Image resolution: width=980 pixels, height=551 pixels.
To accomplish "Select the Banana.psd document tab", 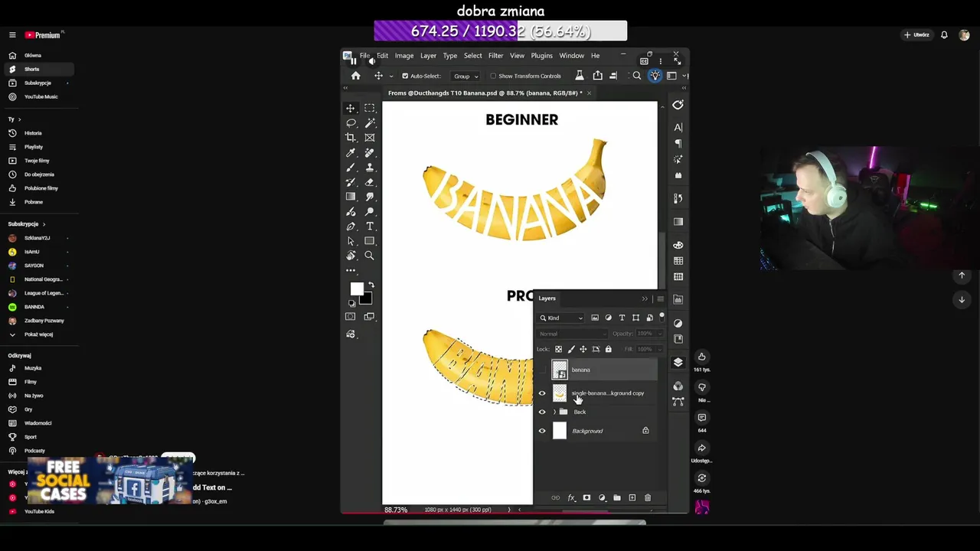I will tap(485, 93).
